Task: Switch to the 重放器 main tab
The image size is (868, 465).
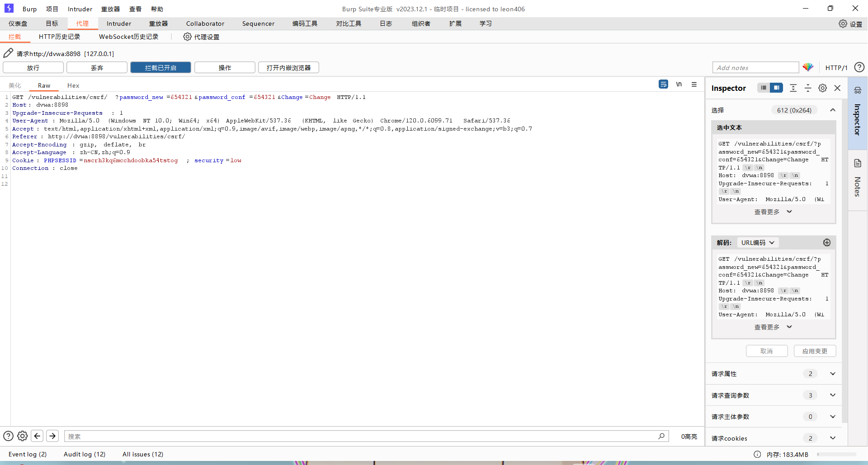Action: [x=158, y=23]
